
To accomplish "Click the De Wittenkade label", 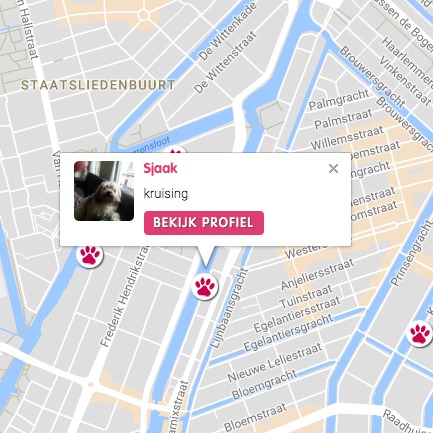I will (228, 32).
